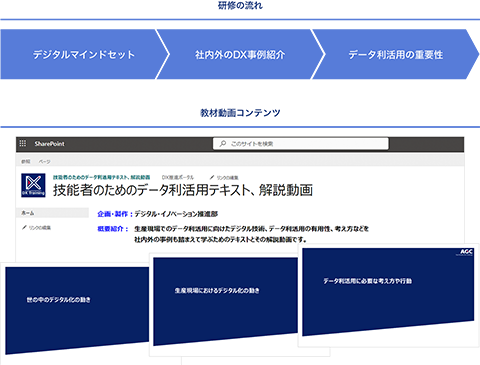The width and height of the screenshot is (480, 365).
Task: Click the green 技能者のためのデータ利活用テキスト breadcrumb link
Action: tap(101, 177)
